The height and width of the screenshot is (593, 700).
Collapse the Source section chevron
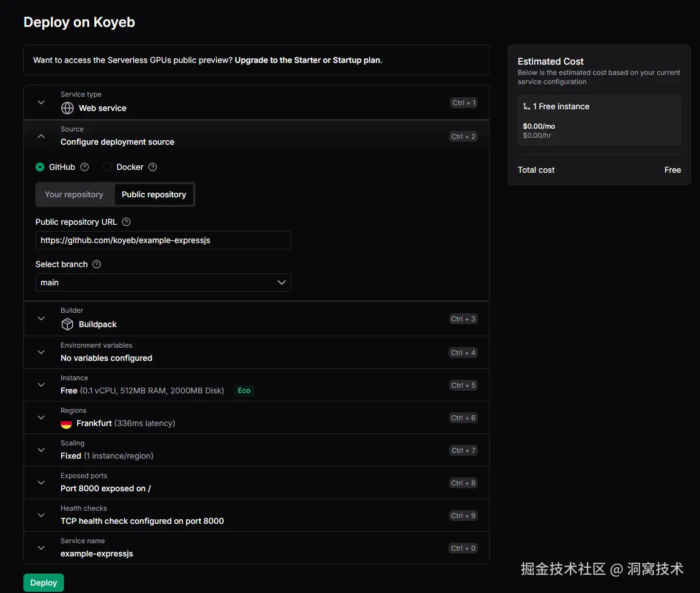(41, 136)
